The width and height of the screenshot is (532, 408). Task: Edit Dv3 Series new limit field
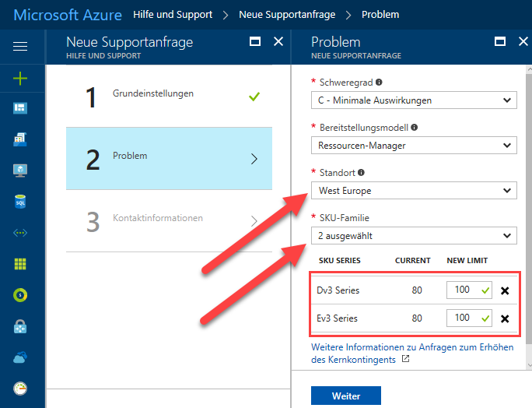click(x=469, y=290)
